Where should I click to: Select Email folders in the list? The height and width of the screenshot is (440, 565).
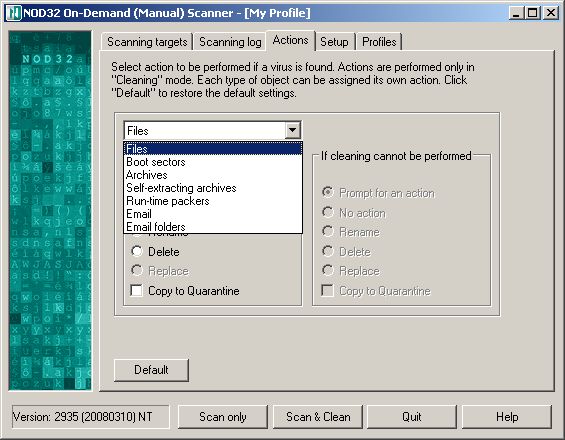click(x=213, y=227)
